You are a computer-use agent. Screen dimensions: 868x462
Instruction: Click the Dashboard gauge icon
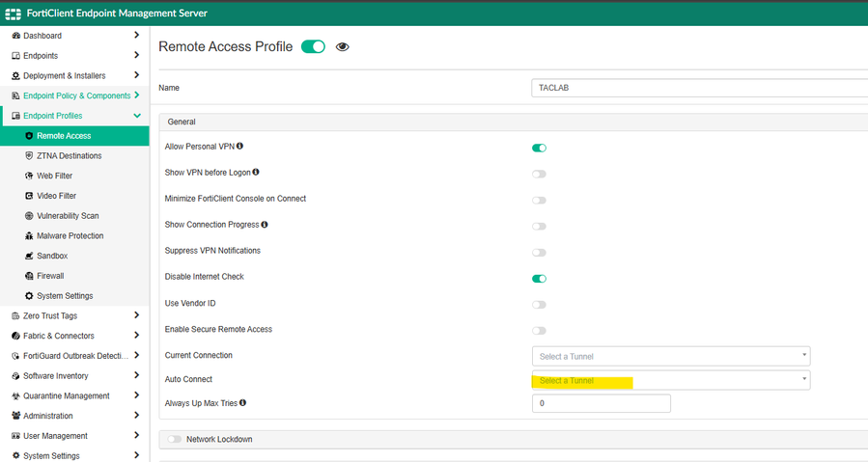pyautogui.click(x=16, y=36)
